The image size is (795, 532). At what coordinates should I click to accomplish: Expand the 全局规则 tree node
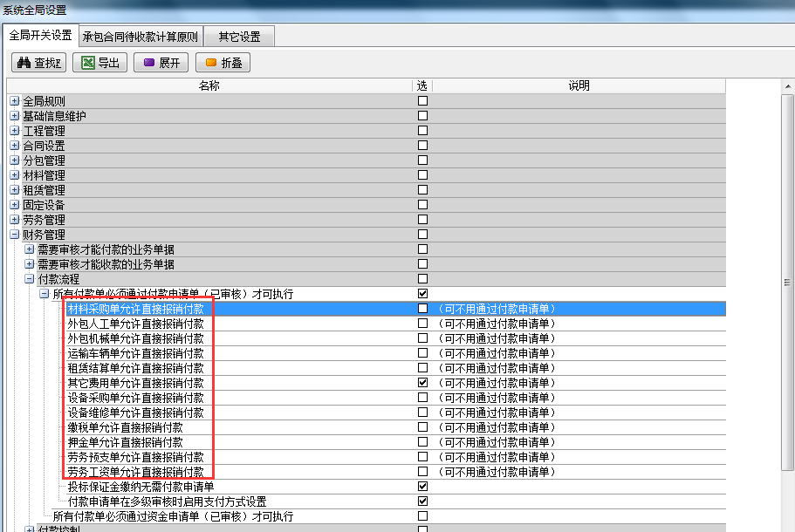[x=13, y=100]
